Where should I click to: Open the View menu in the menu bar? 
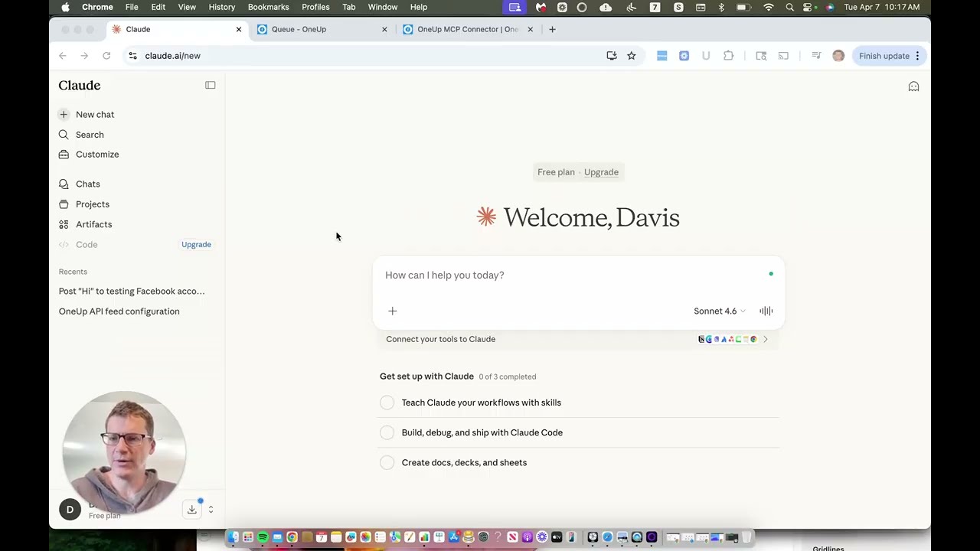tap(187, 8)
